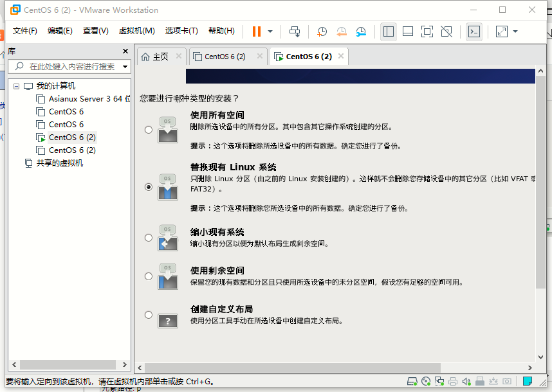Click the network adapter status bar icon
Viewport: 552px width, 392px height.
[x=439, y=382]
